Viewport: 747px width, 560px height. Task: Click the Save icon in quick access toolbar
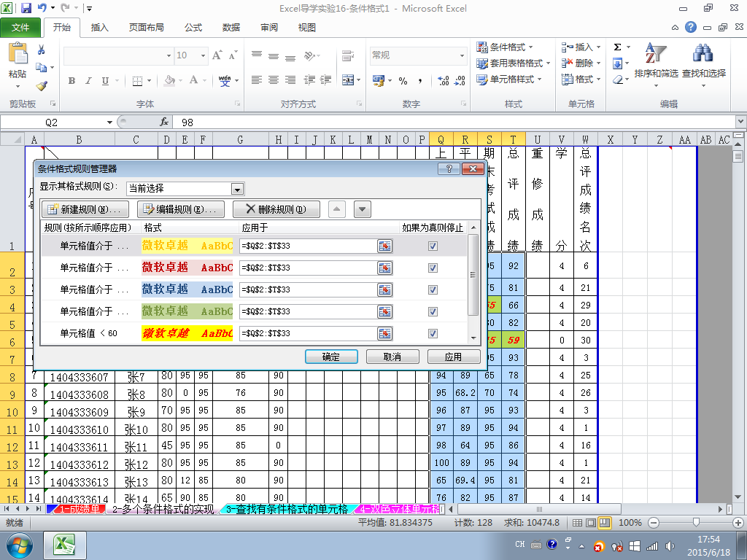26,8
